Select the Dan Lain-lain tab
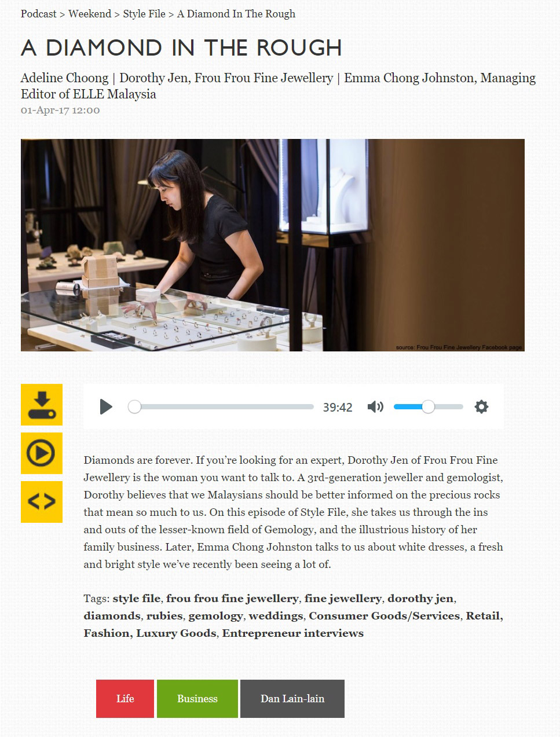The width and height of the screenshot is (560, 737). pyautogui.click(x=292, y=699)
